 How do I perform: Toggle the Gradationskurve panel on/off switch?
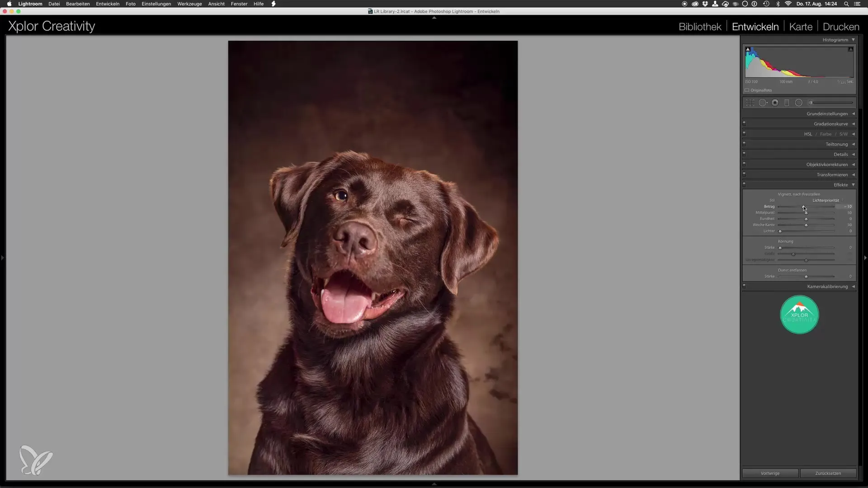[744, 123]
